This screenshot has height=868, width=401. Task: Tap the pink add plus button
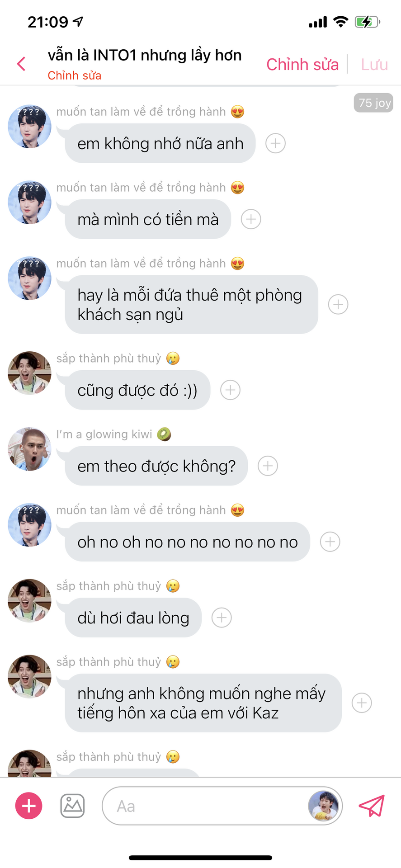coord(29,806)
